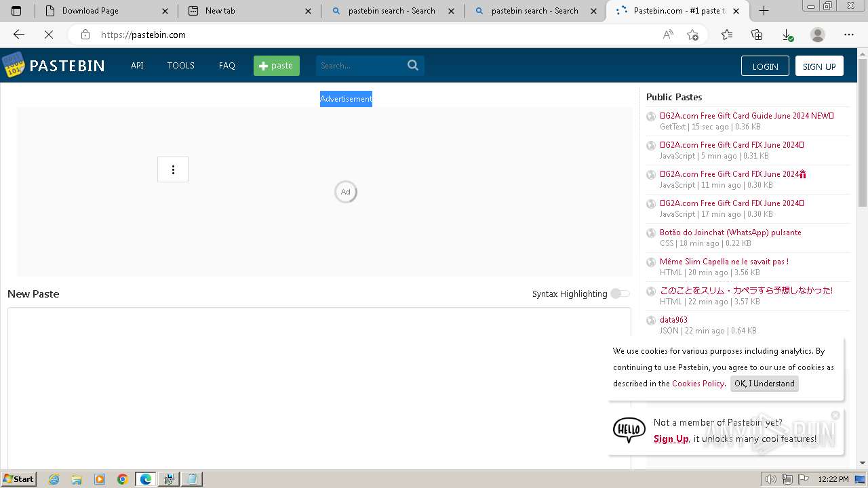The height and width of the screenshot is (488, 868).
Task: Click the Advertisement label
Action: [346, 99]
